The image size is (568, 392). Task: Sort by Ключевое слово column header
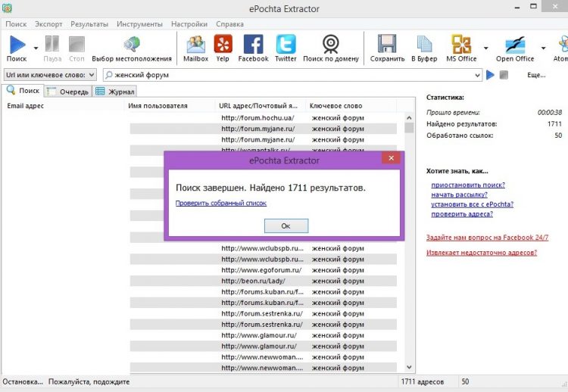351,106
